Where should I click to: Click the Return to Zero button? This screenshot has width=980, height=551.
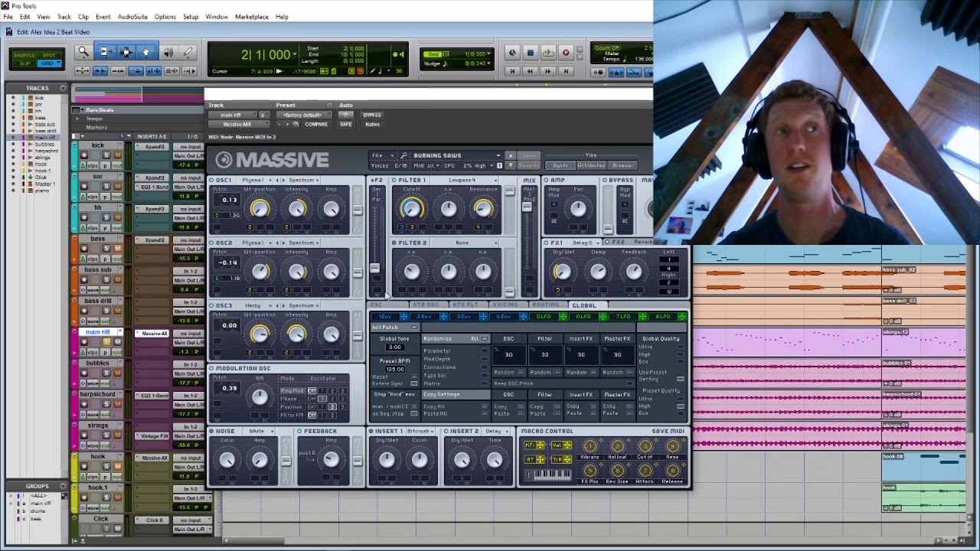pyautogui.click(x=512, y=71)
